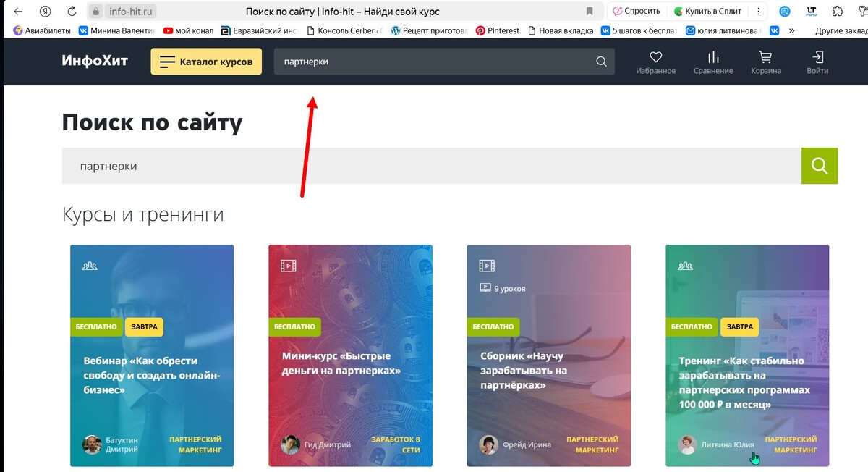Open the Авиабилеты bookmark
The image size is (868, 472).
[43, 30]
